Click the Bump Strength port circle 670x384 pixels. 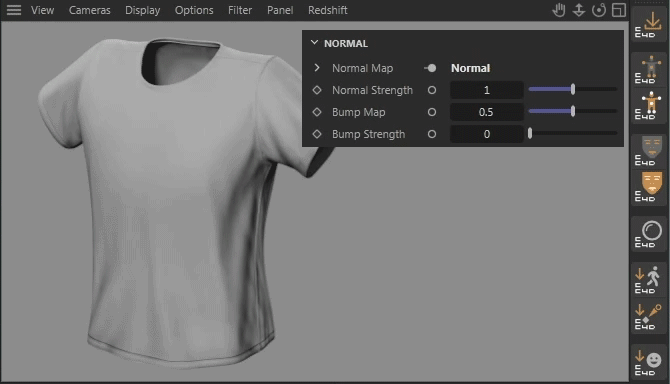pos(432,134)
